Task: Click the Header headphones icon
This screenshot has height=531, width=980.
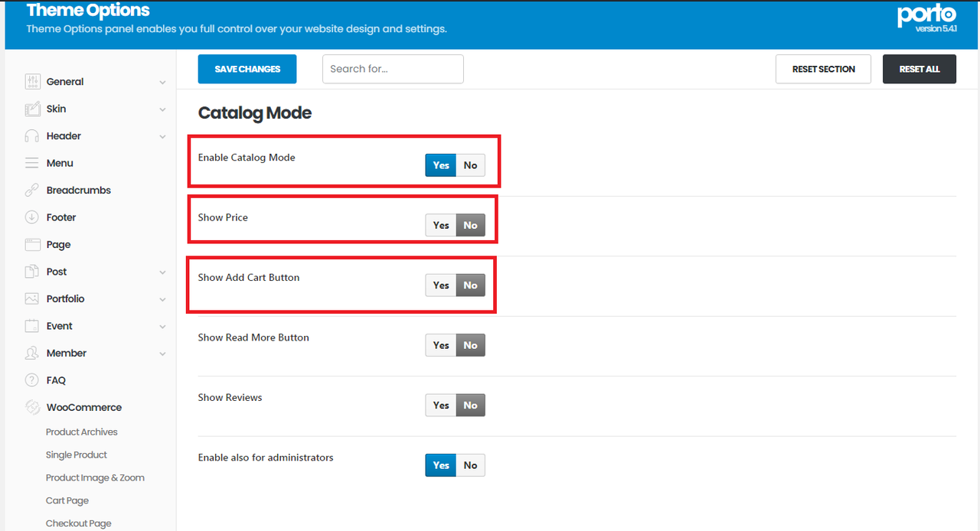Action: (x=32, y=136)
